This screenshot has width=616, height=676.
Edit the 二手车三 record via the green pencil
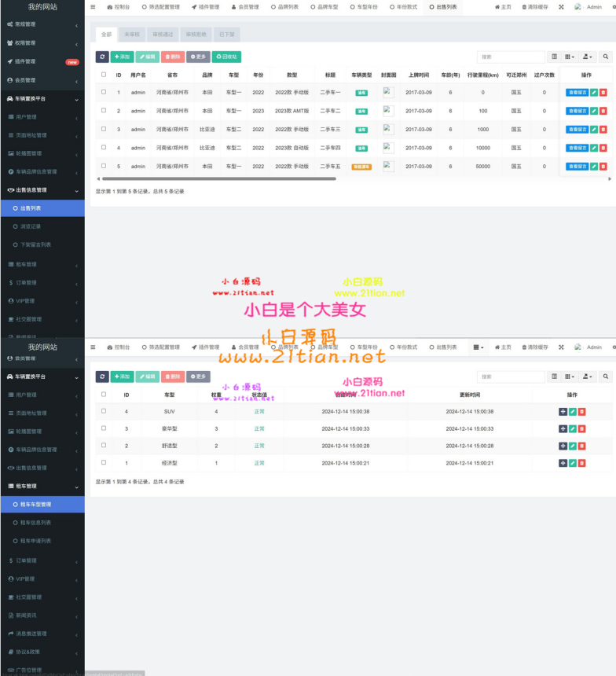(594, 130)
